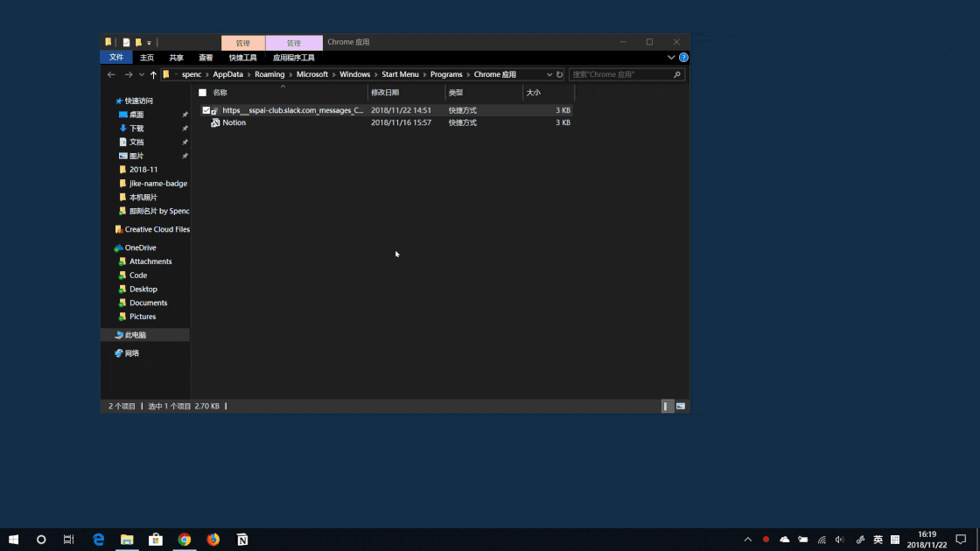Screen dimensions: 980x551
Task: Open Notion from the taskbar
Action: click(242, 539)
